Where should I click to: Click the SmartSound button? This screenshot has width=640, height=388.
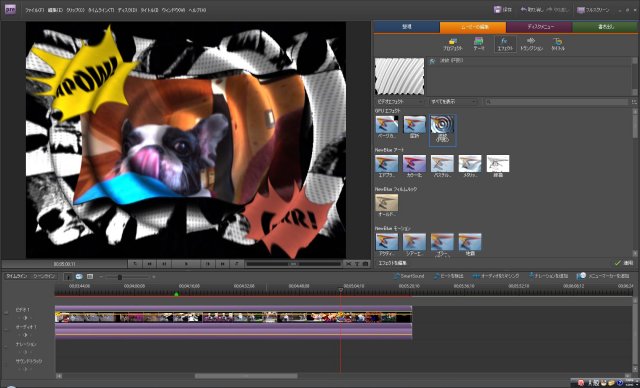[409, 276]
